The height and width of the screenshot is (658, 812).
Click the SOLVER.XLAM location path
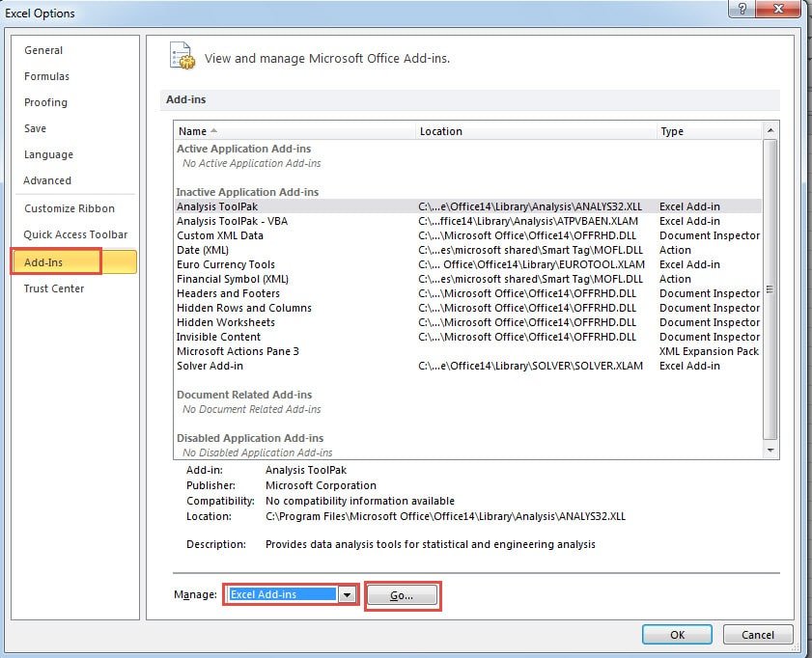pyautogui.click(x=530, y=366)
